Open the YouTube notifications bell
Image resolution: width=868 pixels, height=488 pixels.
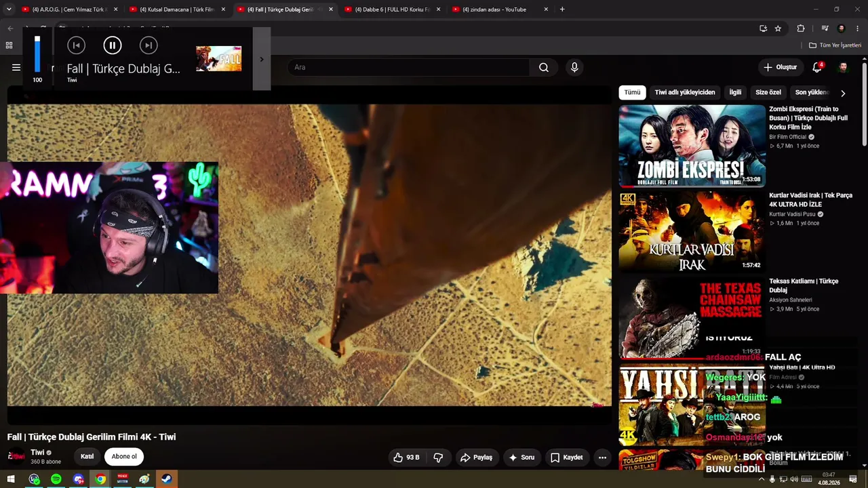pos(817,67)
